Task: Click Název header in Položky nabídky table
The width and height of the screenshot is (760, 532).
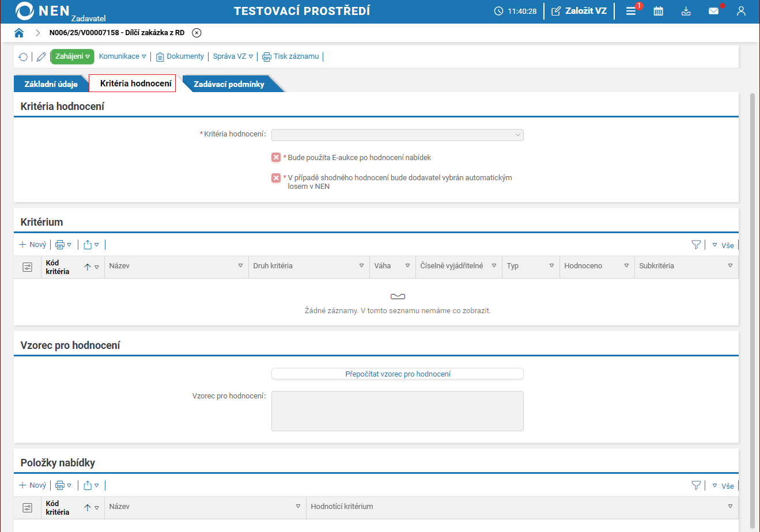Action: (119, 507)
